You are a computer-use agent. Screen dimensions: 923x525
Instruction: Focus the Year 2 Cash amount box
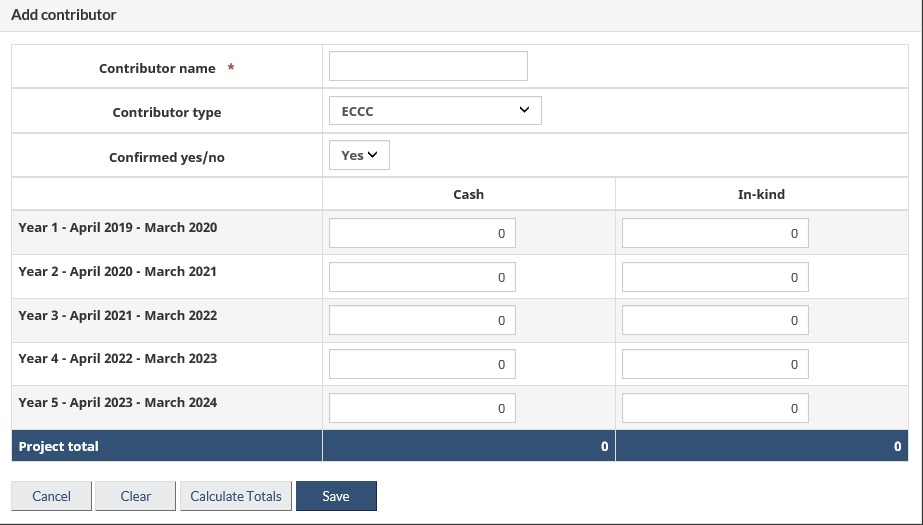(x=421, y=277)
